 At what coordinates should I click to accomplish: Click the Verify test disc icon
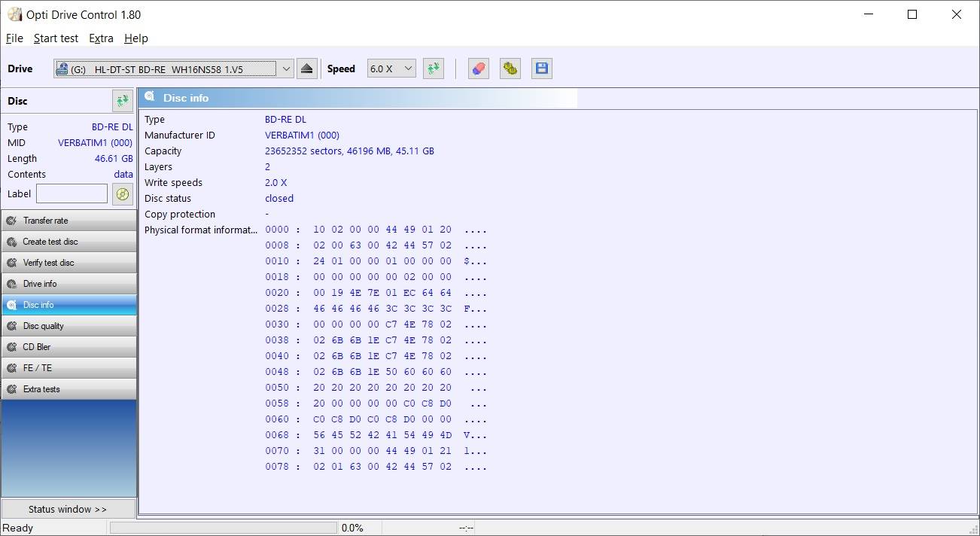point(11,263)
